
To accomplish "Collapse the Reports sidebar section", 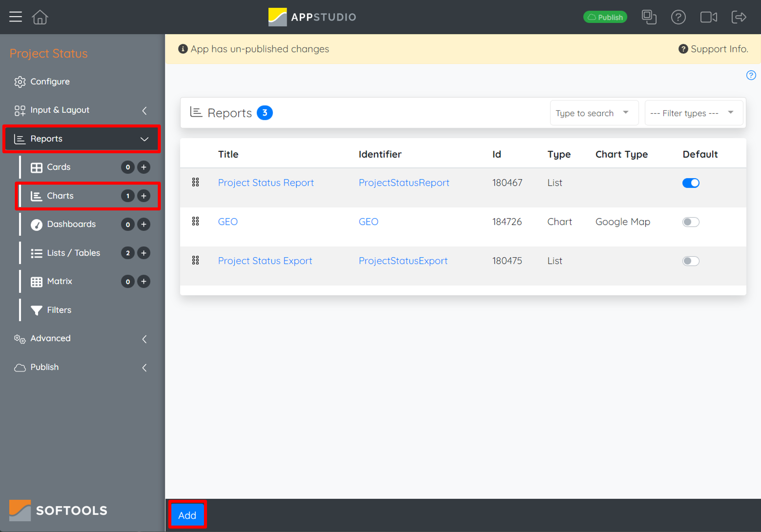I will 144,139.
